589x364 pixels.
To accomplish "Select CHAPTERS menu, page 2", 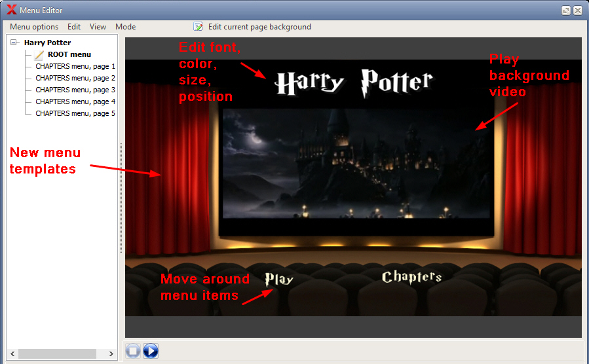I will click(x=75, y=78).
